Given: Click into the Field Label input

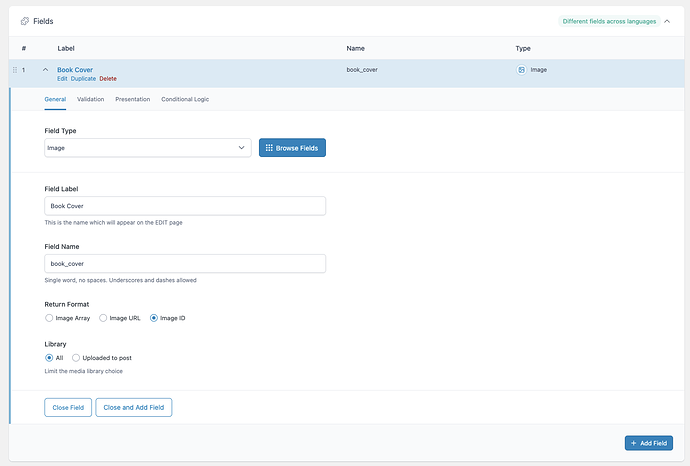Looking at the screenshot, I should tap(185, 206).
